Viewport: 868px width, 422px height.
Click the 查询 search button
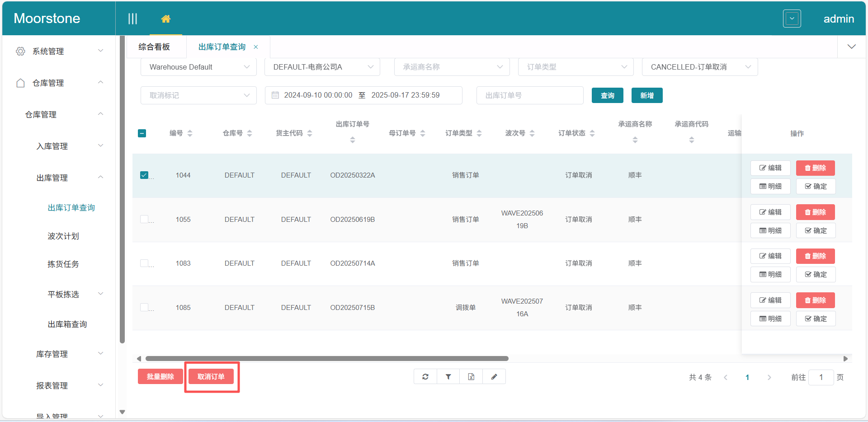[607, 95]
